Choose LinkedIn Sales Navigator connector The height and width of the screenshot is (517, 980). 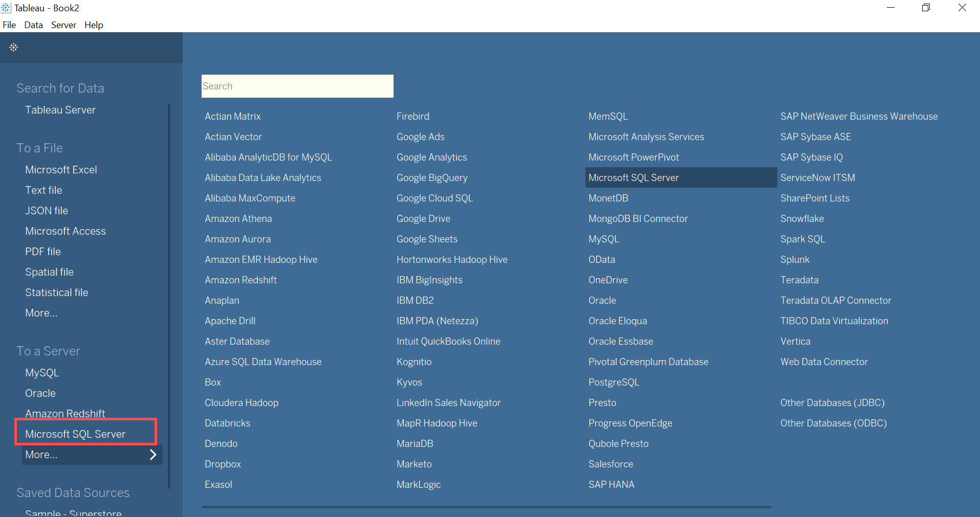coord(448,402)
